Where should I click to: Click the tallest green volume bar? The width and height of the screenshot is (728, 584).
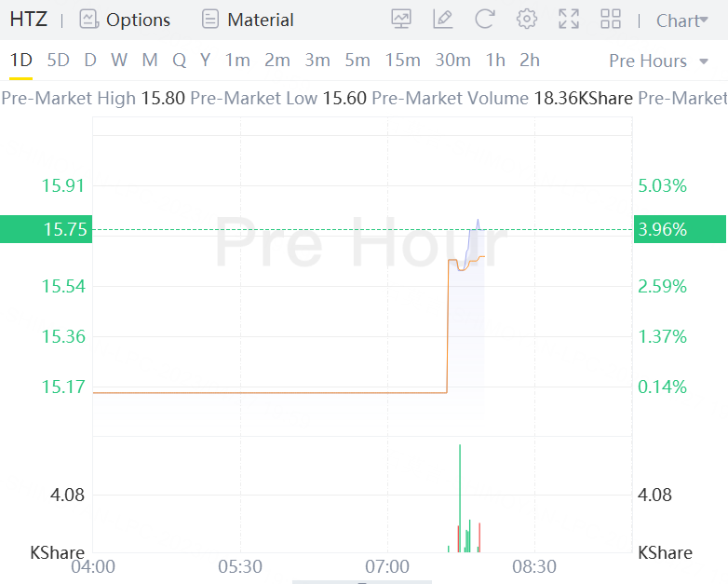coord(460,498)
